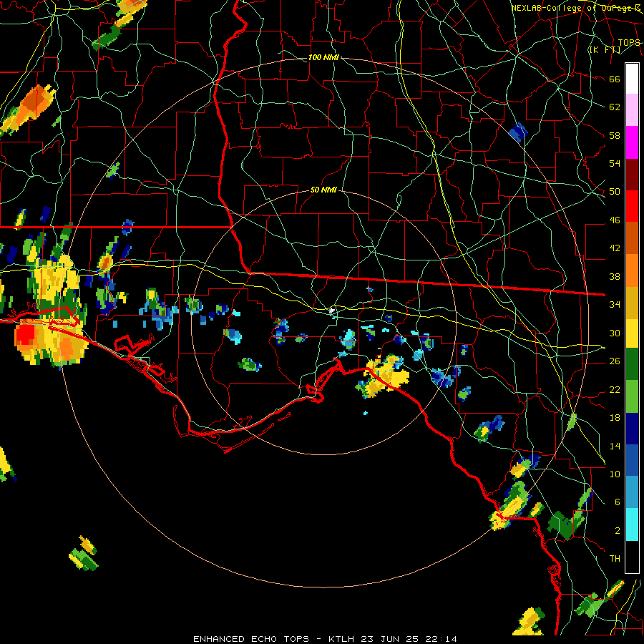The image size is (644, 644).
Task: Select the magenta legend swatch
Action: tap(632, 142)
